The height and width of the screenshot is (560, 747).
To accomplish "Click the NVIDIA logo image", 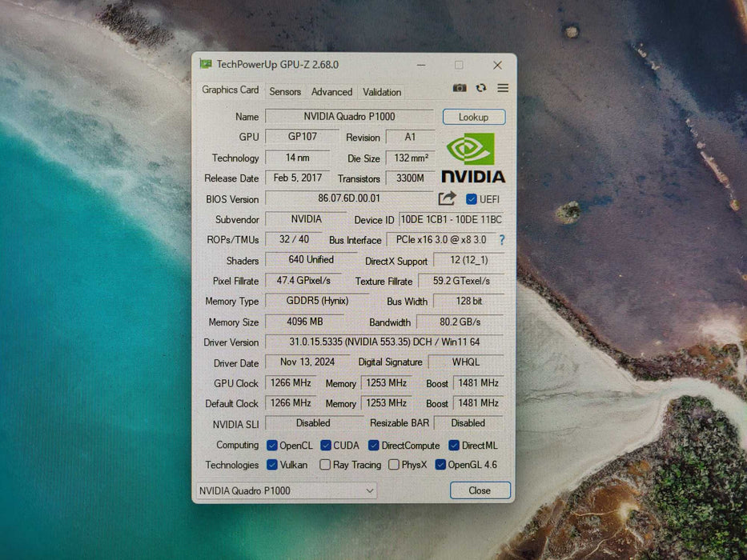I will point(472,158).
